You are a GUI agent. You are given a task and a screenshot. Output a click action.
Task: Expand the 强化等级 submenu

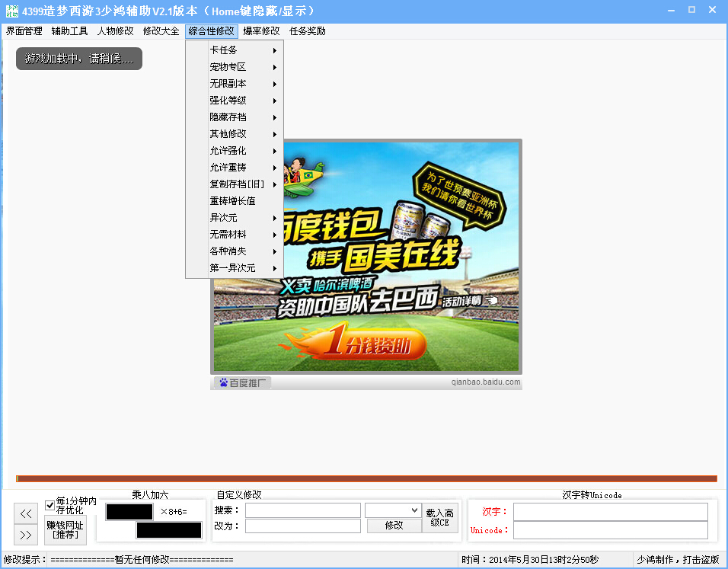tap(235, 101)
